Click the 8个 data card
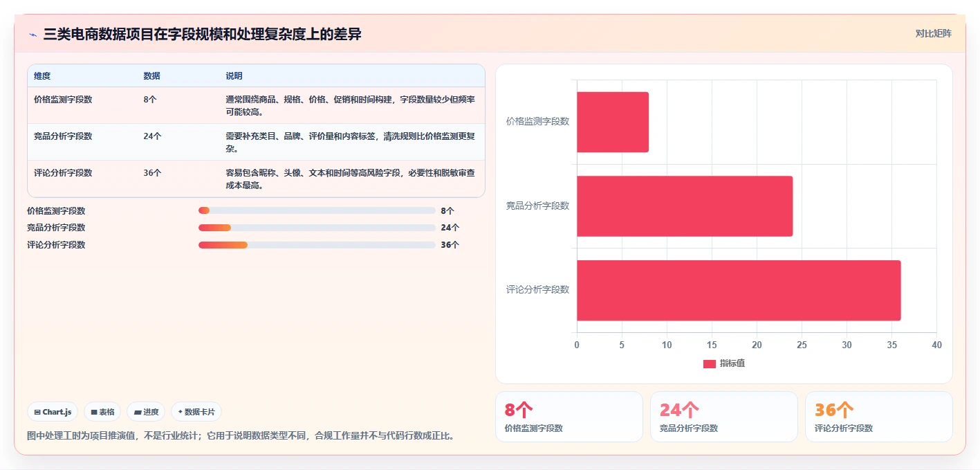Image resolution: width=980 pixels, height=470 pixels. click(x=569, y=417)
